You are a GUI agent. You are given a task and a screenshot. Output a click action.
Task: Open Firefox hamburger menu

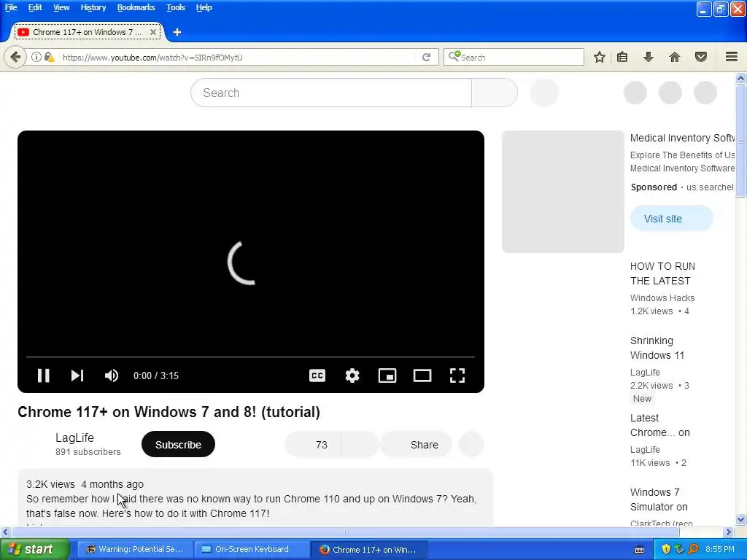[732, 57]
